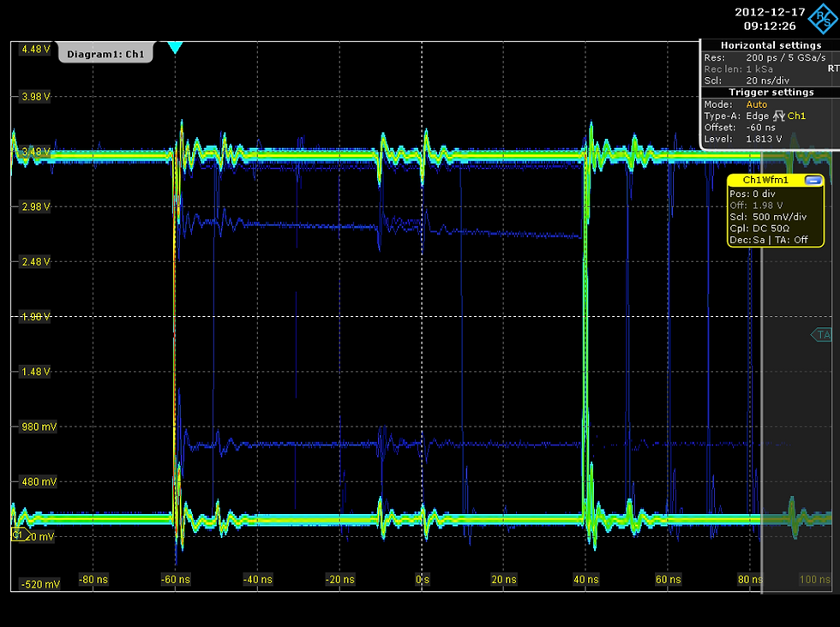
Task: Click the -60 ns time axis label
Action: point(176,579)
